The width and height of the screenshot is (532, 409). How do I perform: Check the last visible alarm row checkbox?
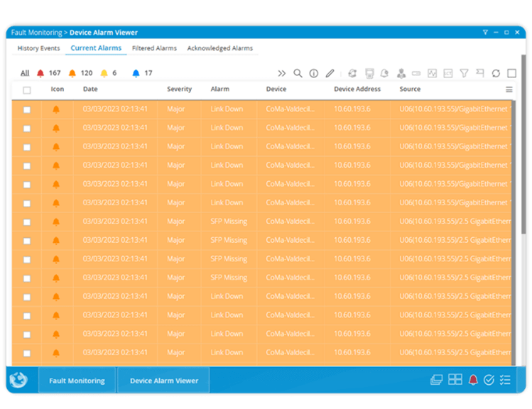pos(27,354)
